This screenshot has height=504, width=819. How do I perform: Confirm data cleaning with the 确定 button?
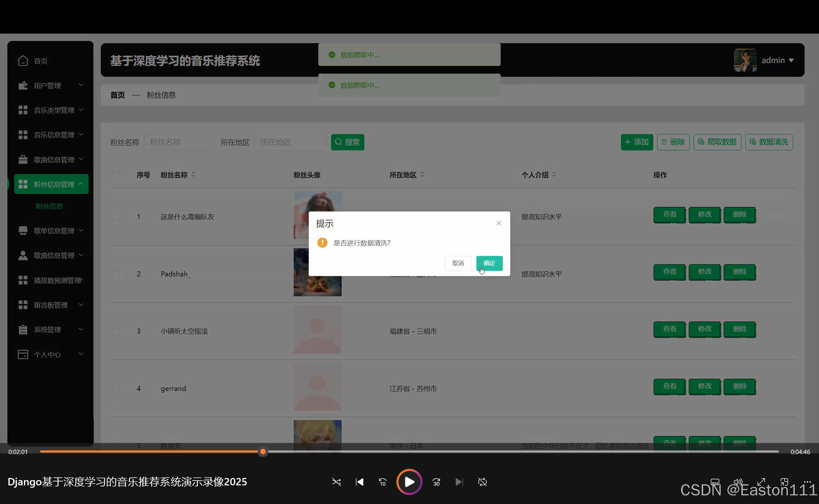(489, 263)
